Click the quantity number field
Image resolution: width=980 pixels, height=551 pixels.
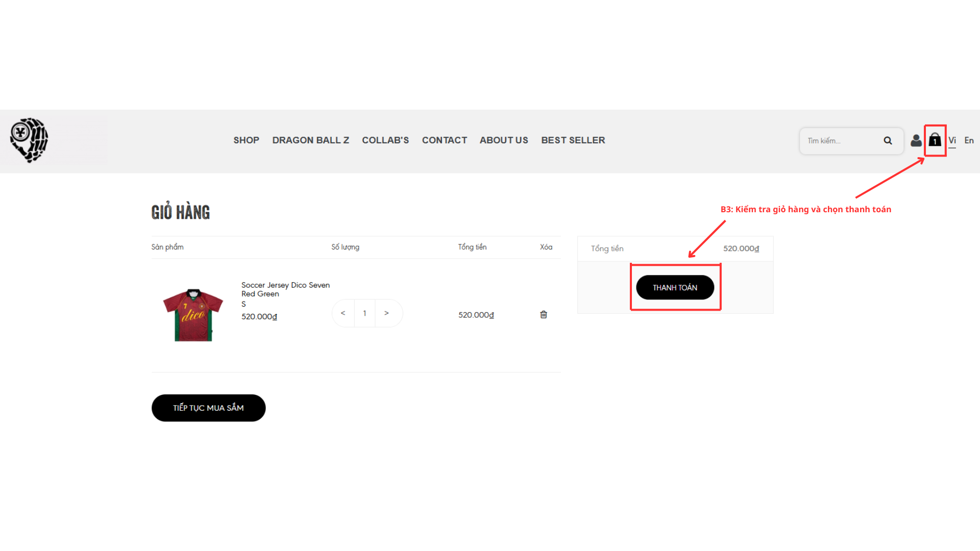tap(364, 313)
